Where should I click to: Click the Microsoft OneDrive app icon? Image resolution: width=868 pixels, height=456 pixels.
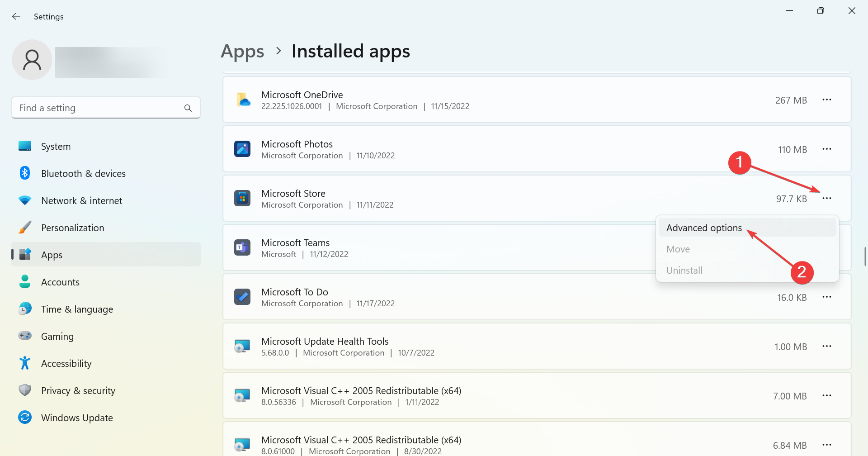(243, 100)
